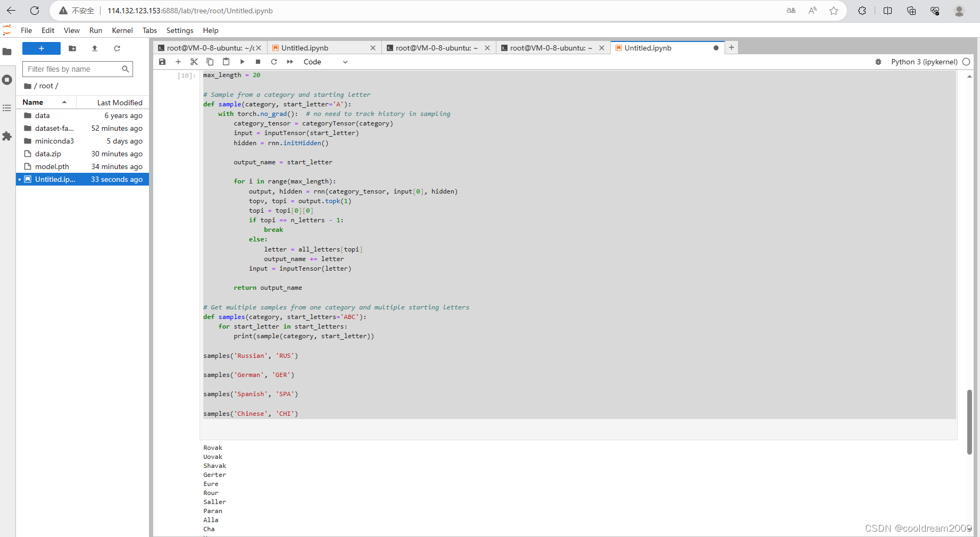Select the 'dataset-fa...' folder
Screen dimensions: 980x537
(x=82, y=128)
